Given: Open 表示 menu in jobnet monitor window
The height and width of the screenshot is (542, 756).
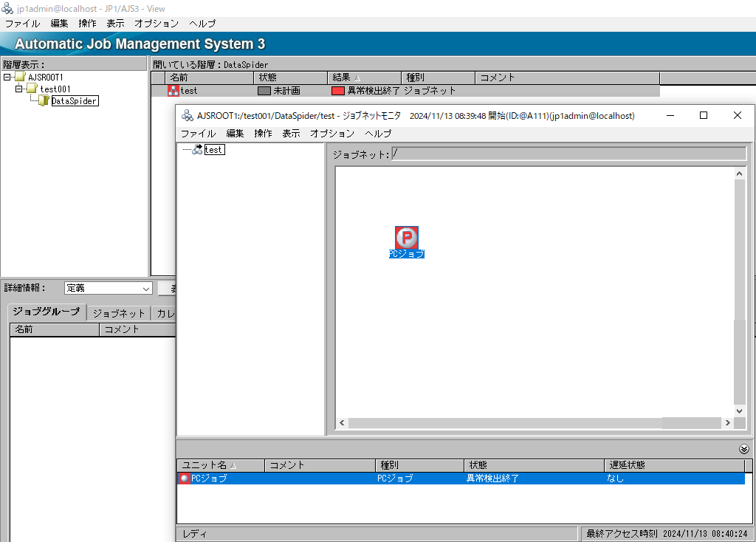Looking at the screenshot, I should 291,134.
